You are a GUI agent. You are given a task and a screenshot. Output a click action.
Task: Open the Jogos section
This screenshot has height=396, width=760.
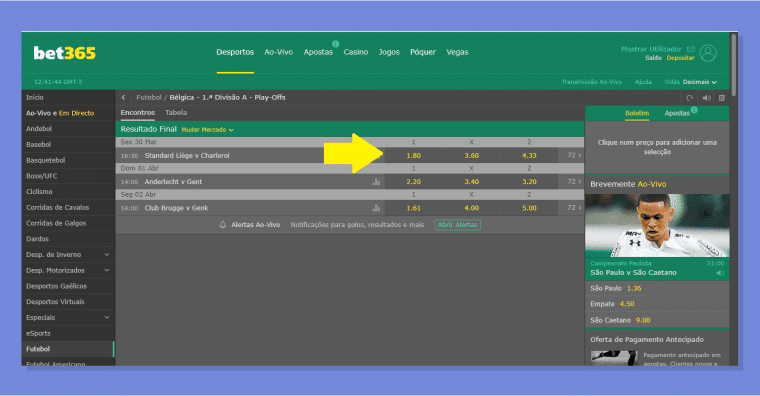pos(389,52)
